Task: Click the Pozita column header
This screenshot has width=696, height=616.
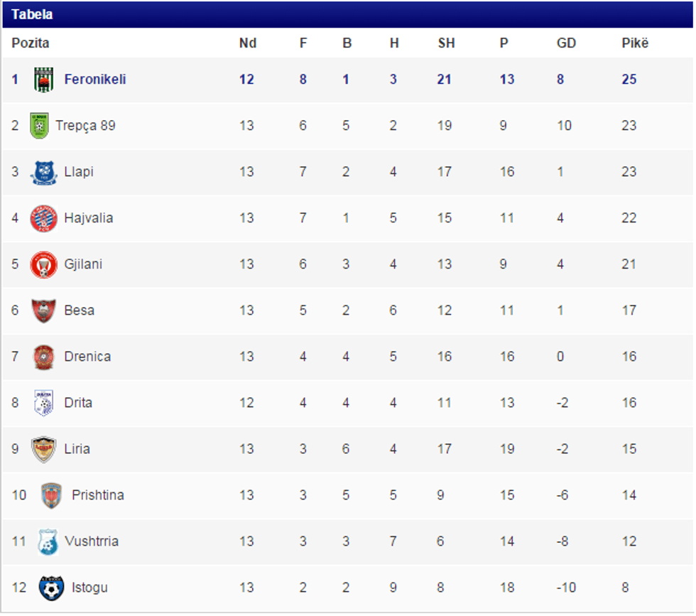Action: coord(31,43)
